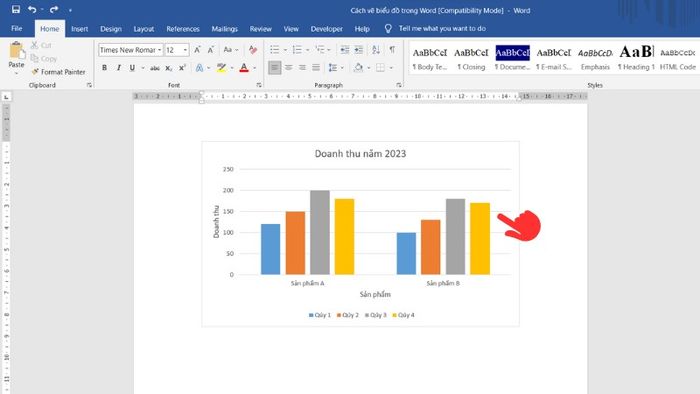700x394 pixels.
Task: Open the Customize Quick Access Toolbar dropdown
Action: [x=70, y=10]
